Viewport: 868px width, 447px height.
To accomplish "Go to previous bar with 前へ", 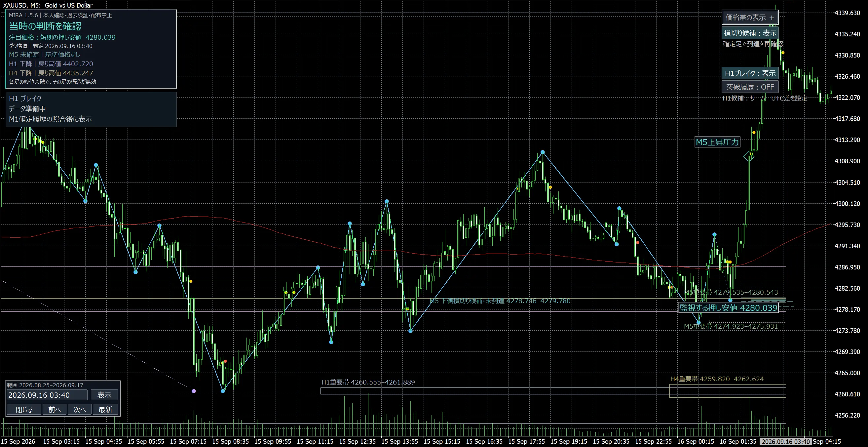I will point(55,409).
